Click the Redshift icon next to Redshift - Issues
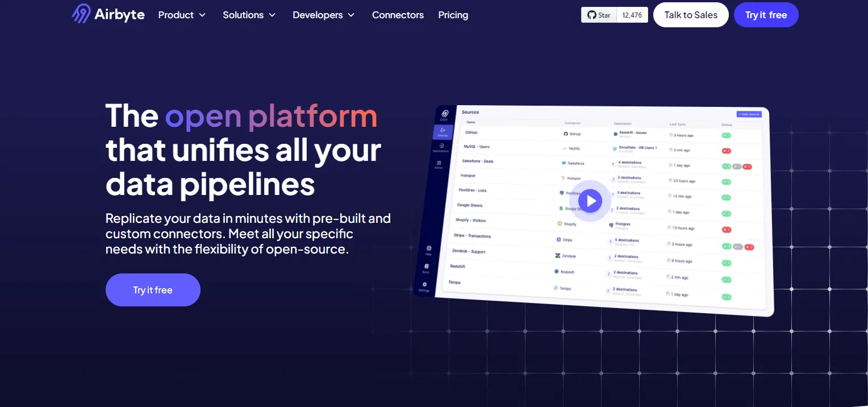This screenshot has height=407, width=868. 615,134
